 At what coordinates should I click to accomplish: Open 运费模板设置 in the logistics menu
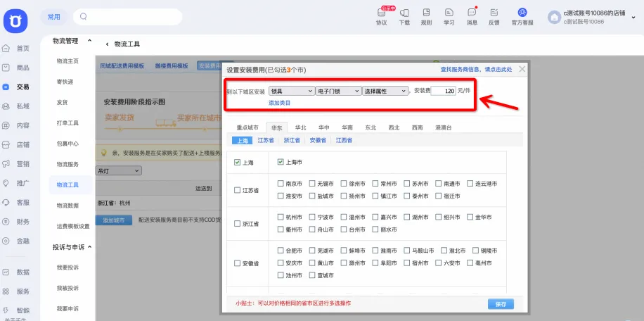73,226
